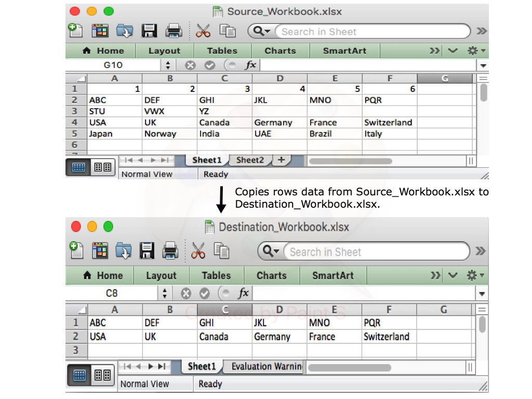
Task: Open a new workbook via the New icon
Action: tap(75, 31)
